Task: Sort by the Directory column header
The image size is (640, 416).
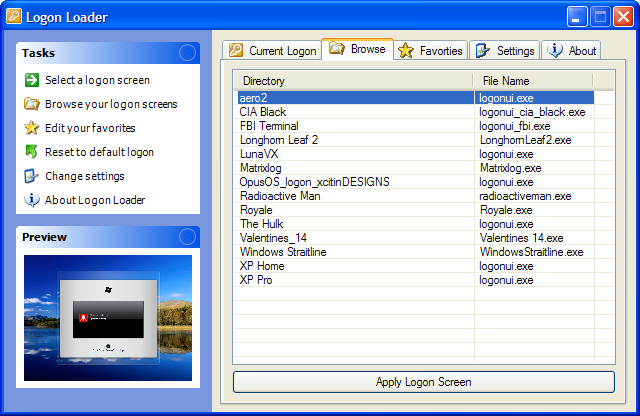Action: point(353,81)
